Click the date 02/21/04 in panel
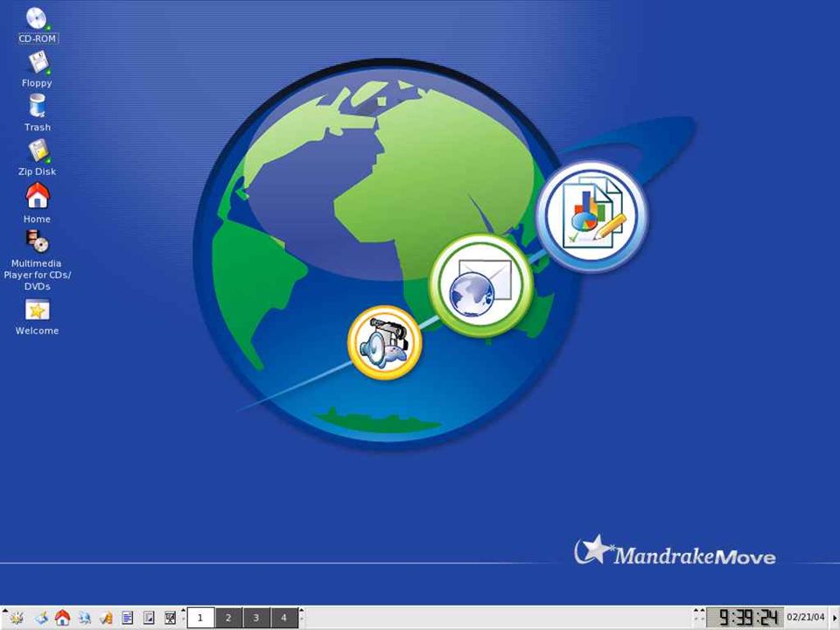This screenshot has width=840, height=630. (x=806, y=617)
